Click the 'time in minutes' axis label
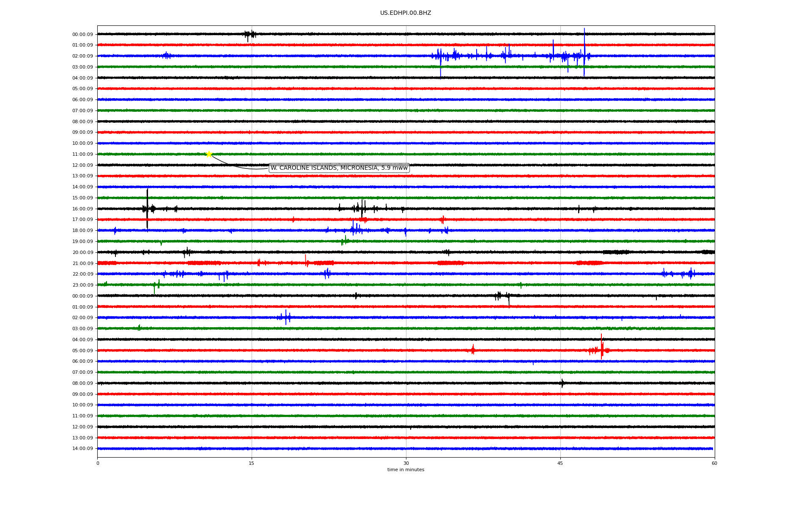 click(x=405, y=470)
